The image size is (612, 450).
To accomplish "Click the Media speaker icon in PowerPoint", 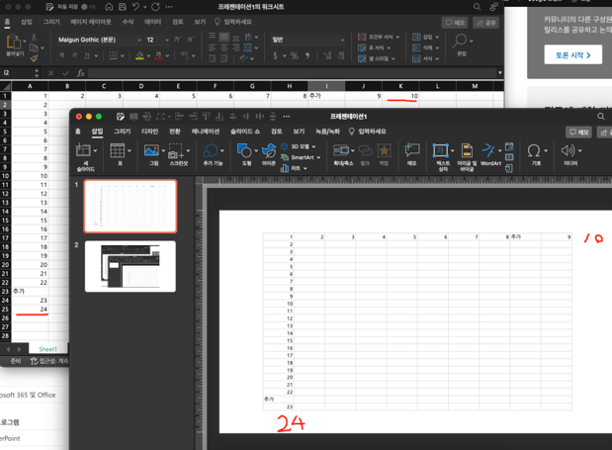I will [568, 150].
